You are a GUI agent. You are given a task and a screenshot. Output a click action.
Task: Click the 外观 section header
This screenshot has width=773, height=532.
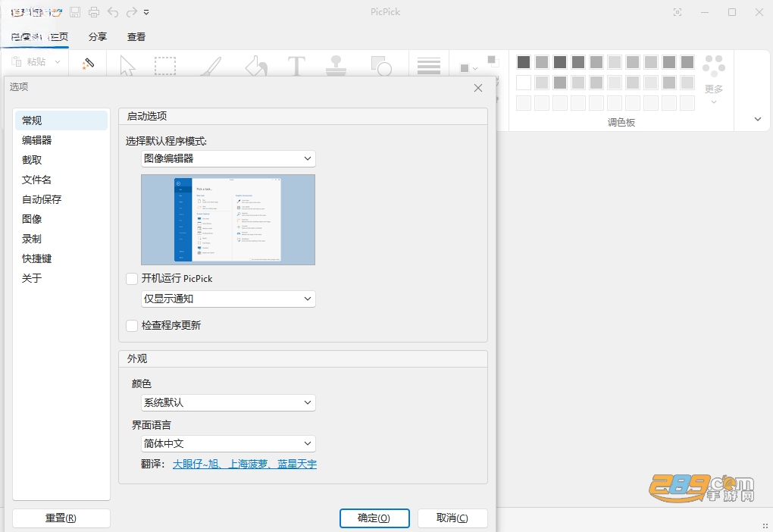pyautogui.click(x=137, y=359)
